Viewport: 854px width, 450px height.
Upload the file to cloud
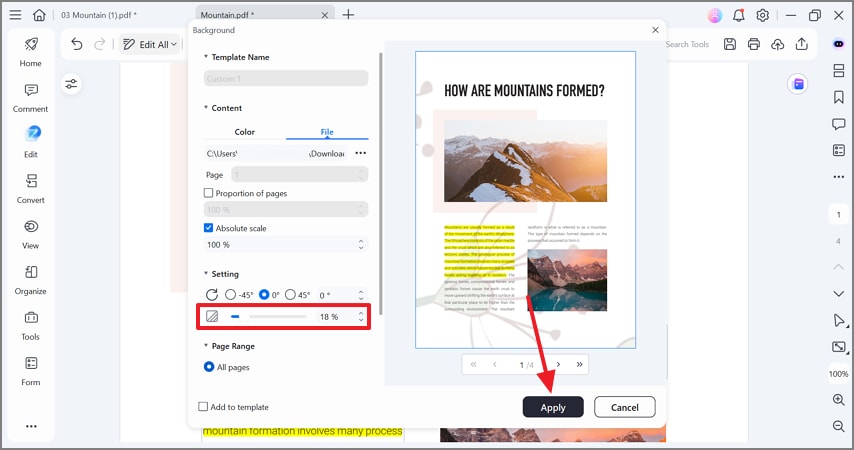[x=778, y=44]
